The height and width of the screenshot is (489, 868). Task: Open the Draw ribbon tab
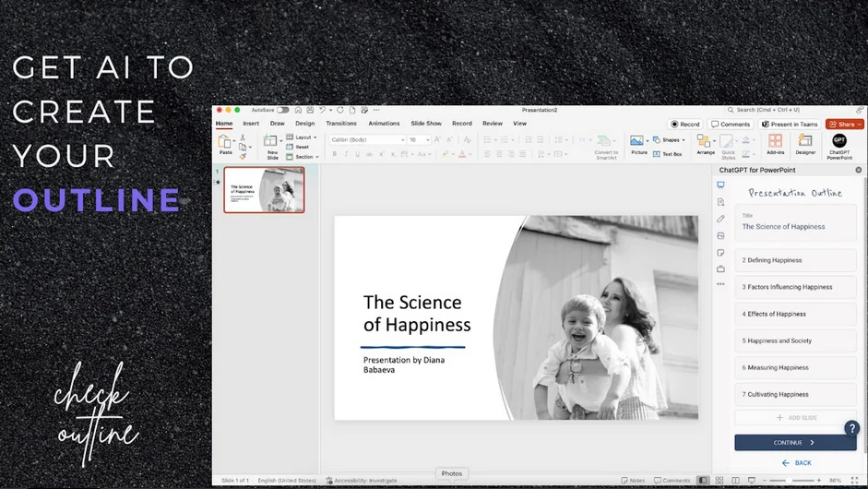[278, 124]
